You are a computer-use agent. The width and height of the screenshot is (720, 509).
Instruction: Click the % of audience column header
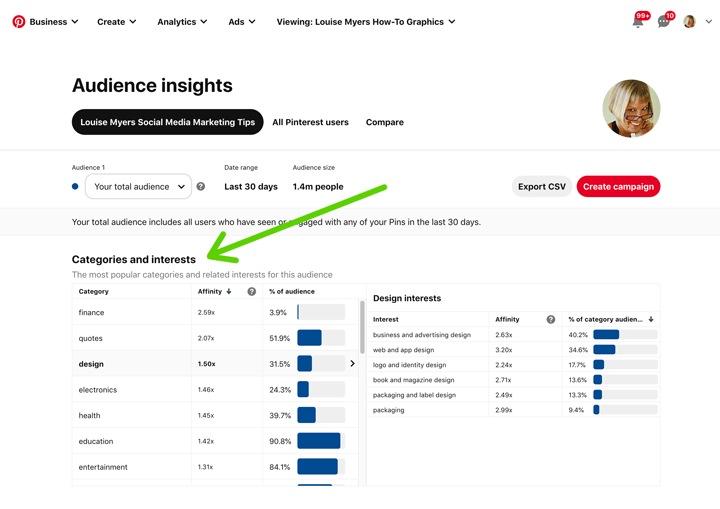292,291
